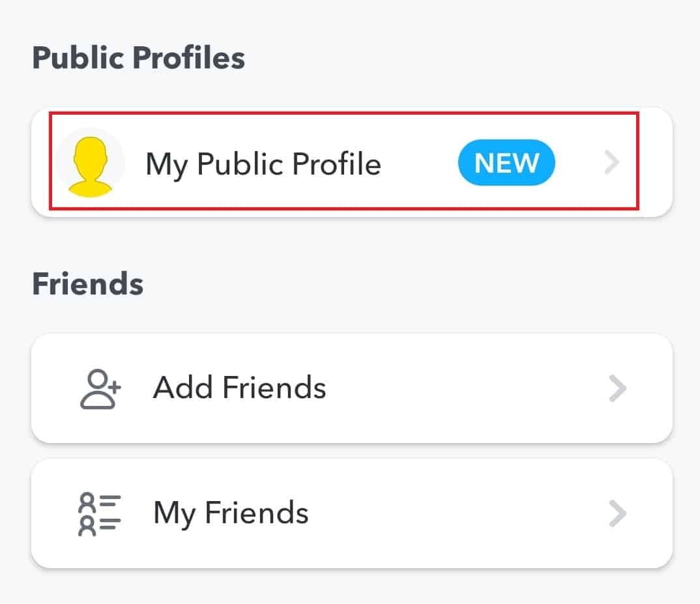This screenshot has height=604, width=700.
Task: Click the Add Friends person-plus icon
Action: coord(100,389)
